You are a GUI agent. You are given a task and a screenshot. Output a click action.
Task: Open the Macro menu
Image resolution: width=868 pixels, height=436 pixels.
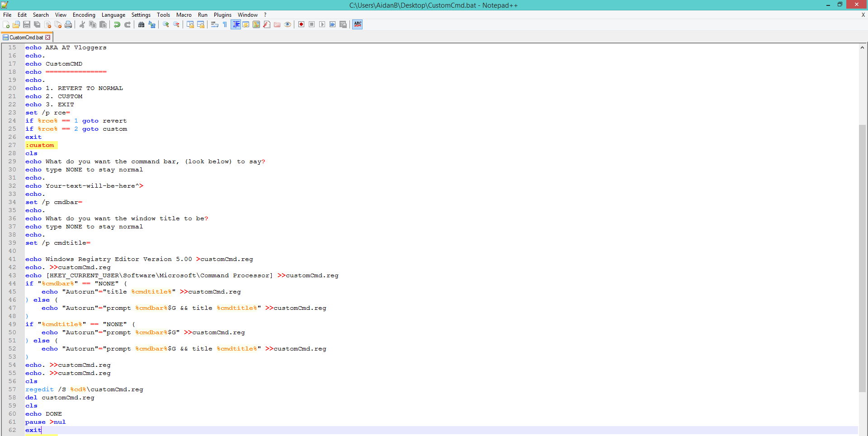click(184, 14)
